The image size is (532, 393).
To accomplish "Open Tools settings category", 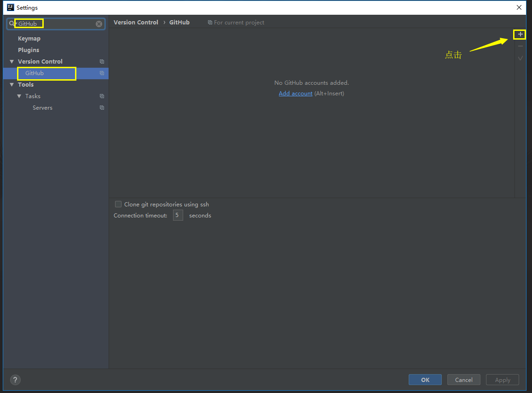I will tap(26, 85).
